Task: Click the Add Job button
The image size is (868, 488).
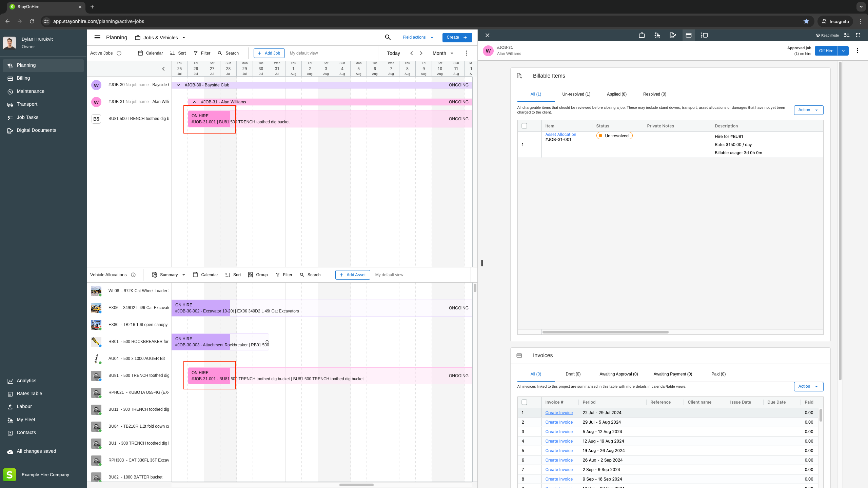Action: click(269, 53)
